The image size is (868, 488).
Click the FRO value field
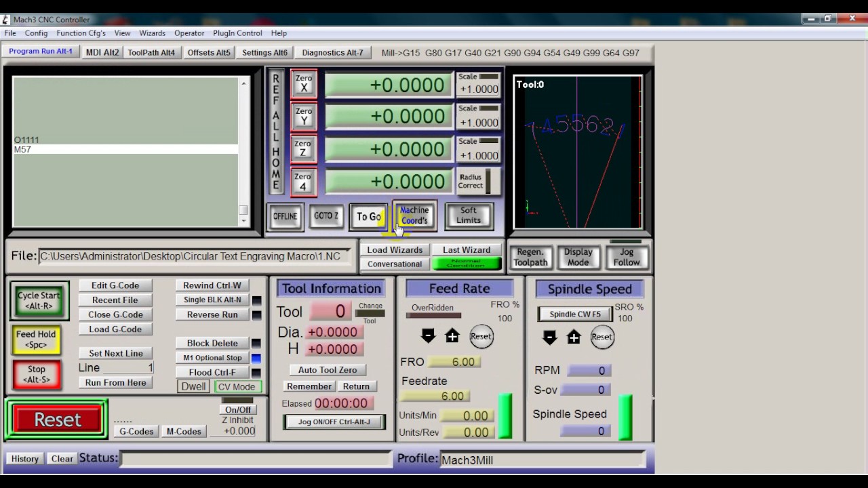(454, 362)
